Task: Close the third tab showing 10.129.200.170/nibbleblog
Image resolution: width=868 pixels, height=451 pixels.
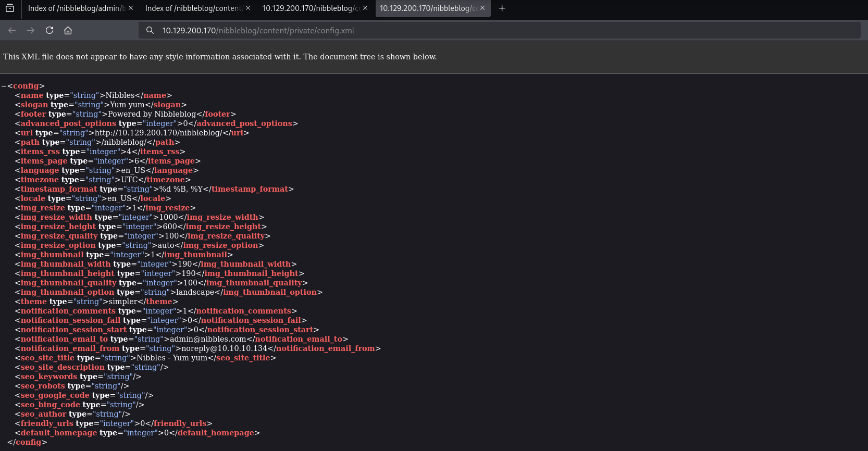Action: coord(365,8)
